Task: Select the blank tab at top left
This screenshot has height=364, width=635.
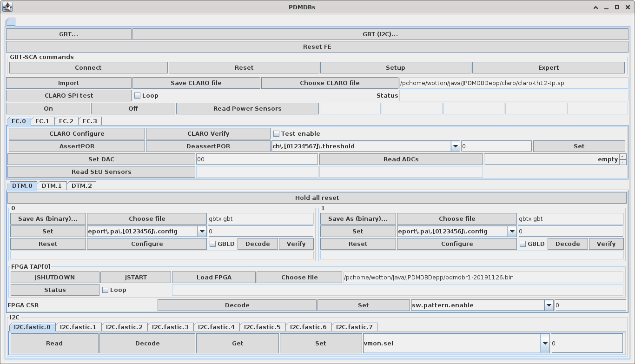Action: [x=11, y=22]
